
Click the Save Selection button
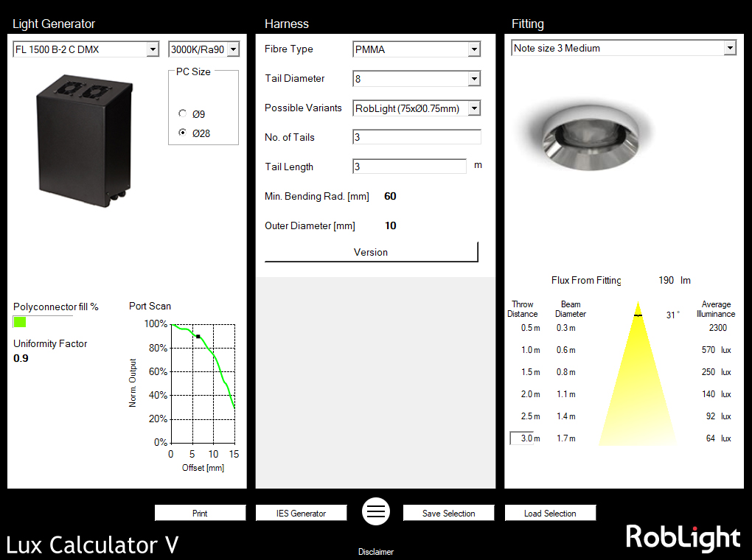coord(448,513)
